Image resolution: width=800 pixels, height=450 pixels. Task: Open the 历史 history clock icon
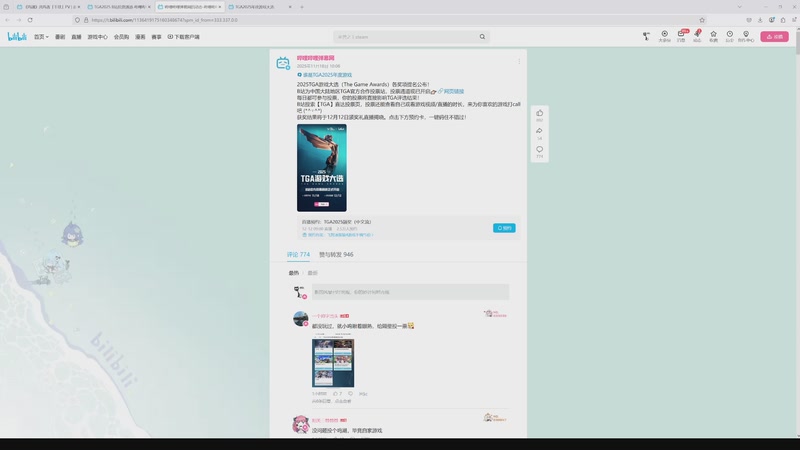tap(730, 36)
